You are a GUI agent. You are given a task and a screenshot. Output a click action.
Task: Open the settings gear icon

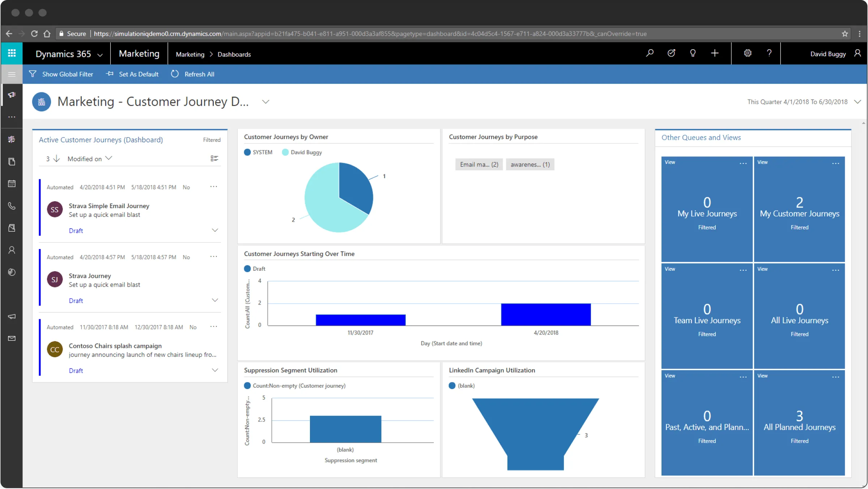(748, 54)
